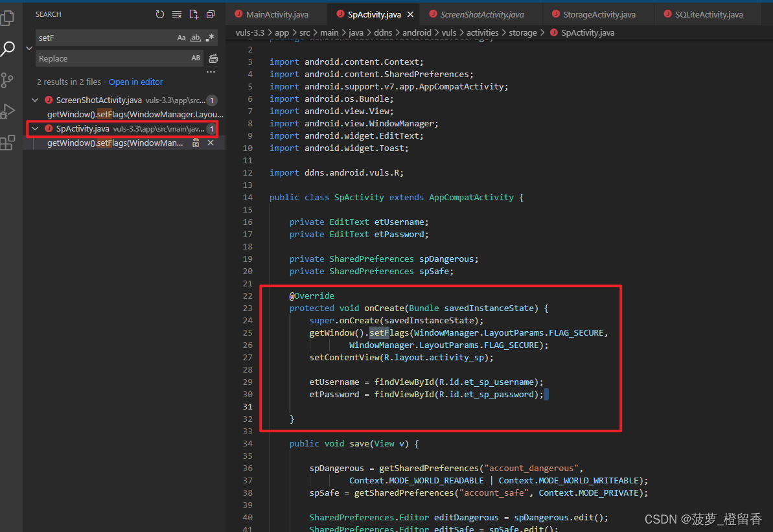Click "account_dangerous" string on line 36
Image resolution: width=773 pixels, height=532 pixels.
[x=531, y=468]
